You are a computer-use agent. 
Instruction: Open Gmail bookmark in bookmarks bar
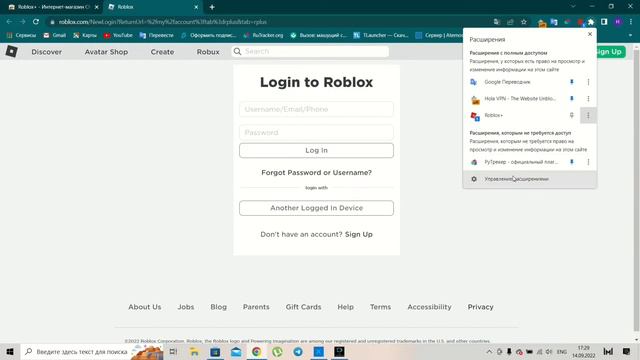pos(55,36)
